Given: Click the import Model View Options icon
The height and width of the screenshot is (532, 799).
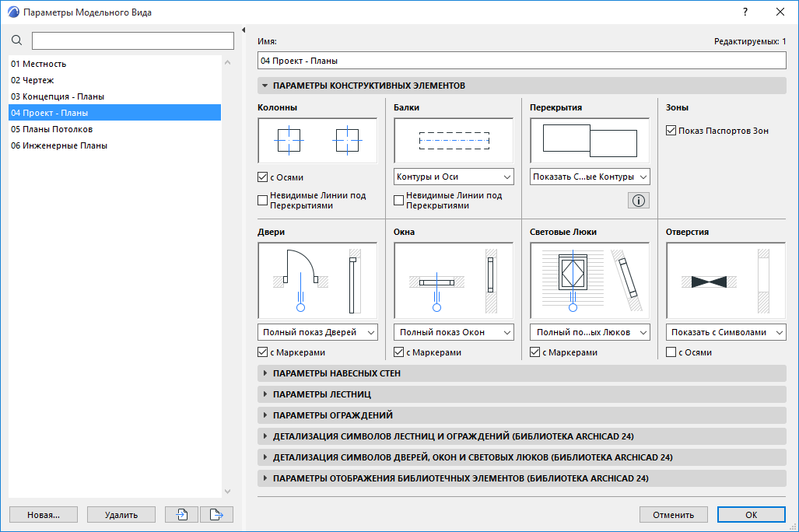Looking at the screenshot, I should coord(180,514).
